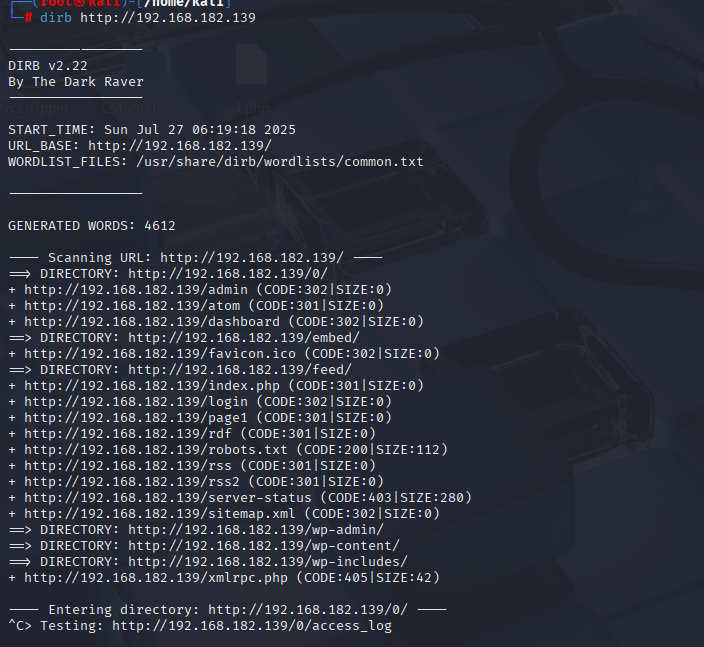Click the /embed/ directory URL
The image size is (704, 647).
coord(244,338)
